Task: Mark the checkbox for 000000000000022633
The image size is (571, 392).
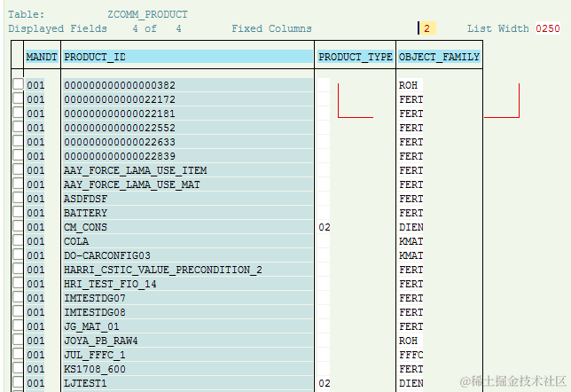Action: [x=19, y=141]
